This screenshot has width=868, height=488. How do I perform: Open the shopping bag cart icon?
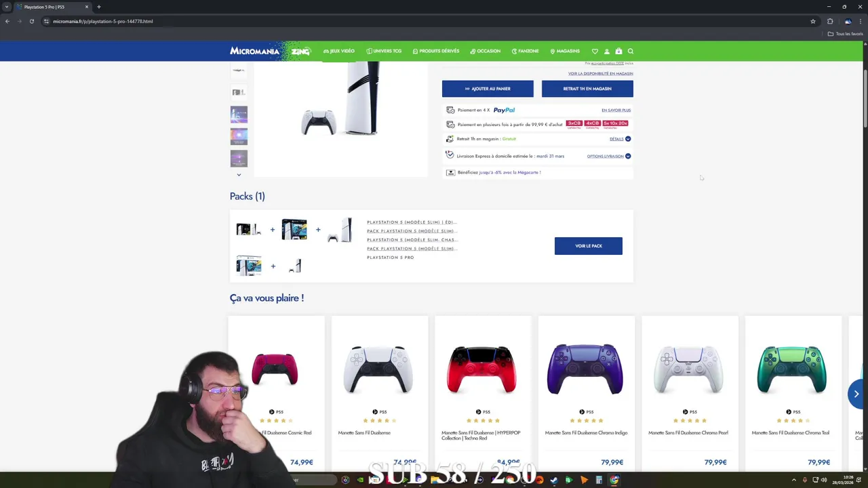(618, 52)
